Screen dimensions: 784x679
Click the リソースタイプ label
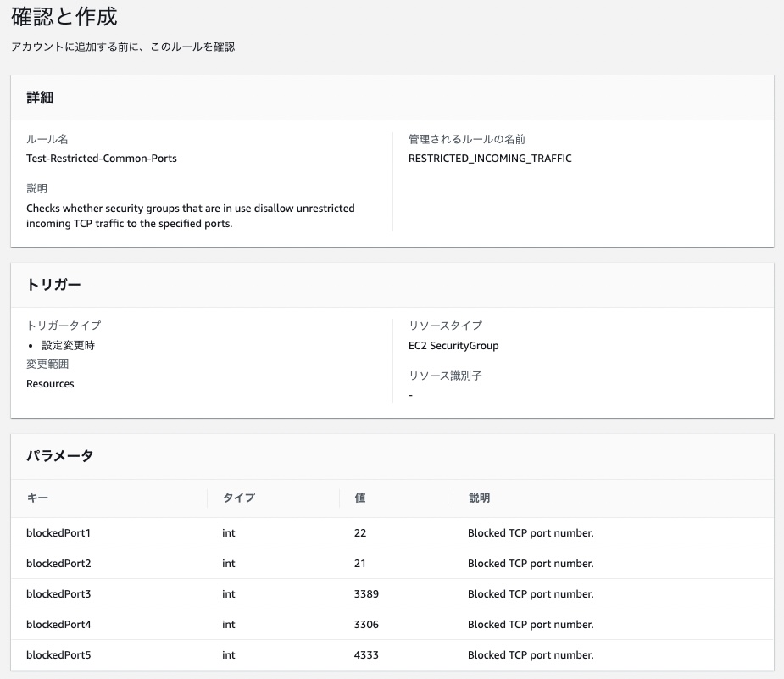click(445, 326)
